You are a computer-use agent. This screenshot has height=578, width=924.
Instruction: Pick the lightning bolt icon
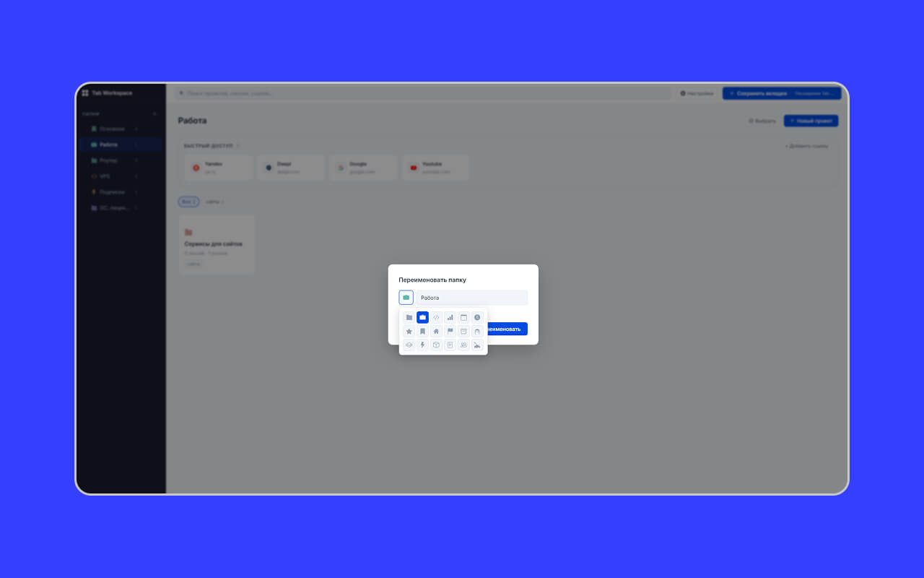pos(423,345)
